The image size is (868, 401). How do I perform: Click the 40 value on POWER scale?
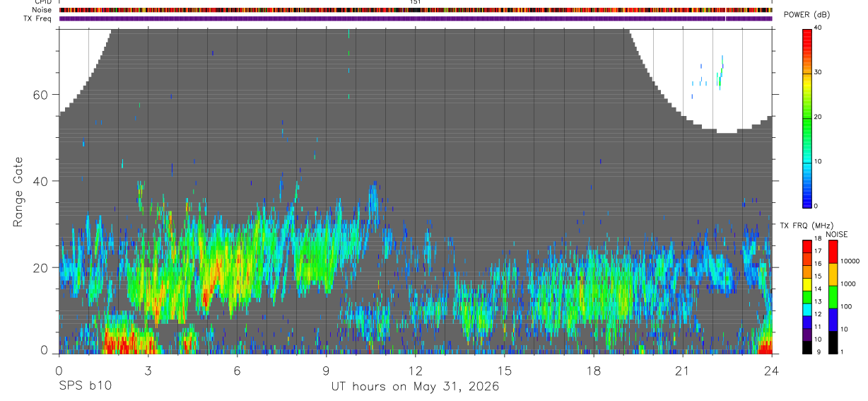pos(818,28)
